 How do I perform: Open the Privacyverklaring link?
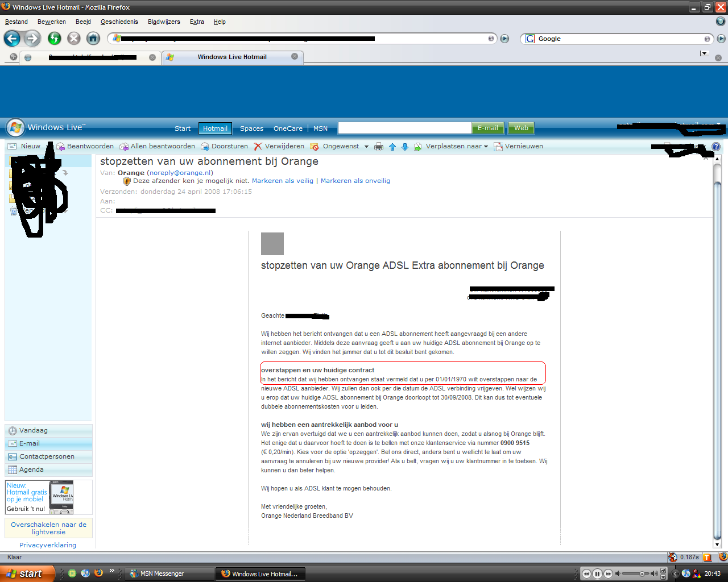pyautogui.click(x=48, y=545)
